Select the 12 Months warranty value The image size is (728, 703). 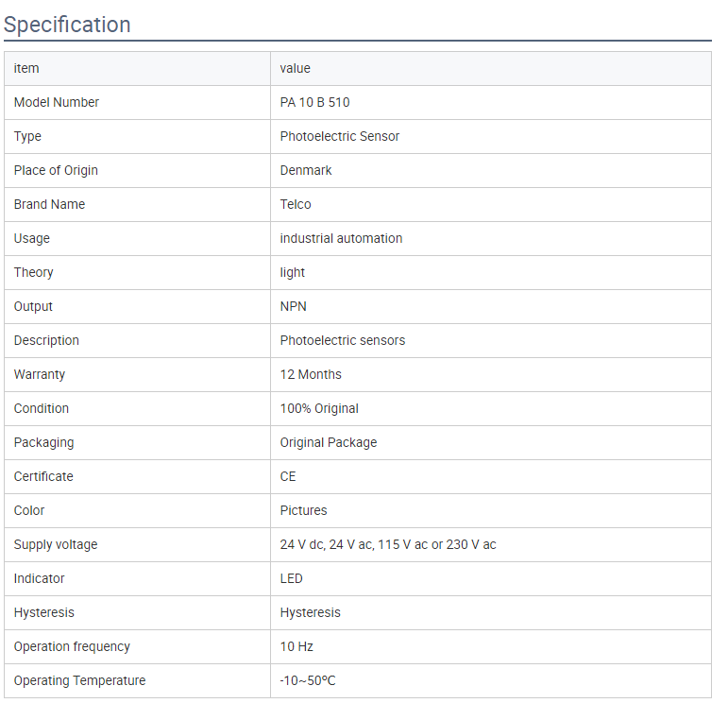point(311,374)
